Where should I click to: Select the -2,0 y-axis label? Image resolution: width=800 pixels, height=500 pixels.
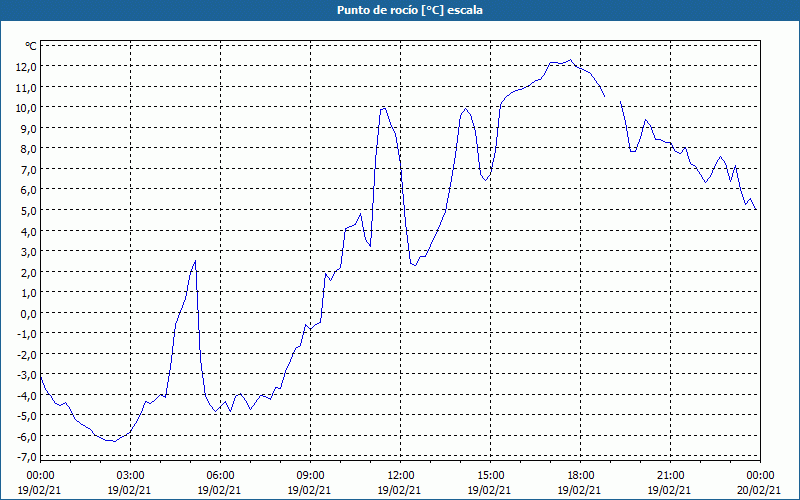(28, 354)
